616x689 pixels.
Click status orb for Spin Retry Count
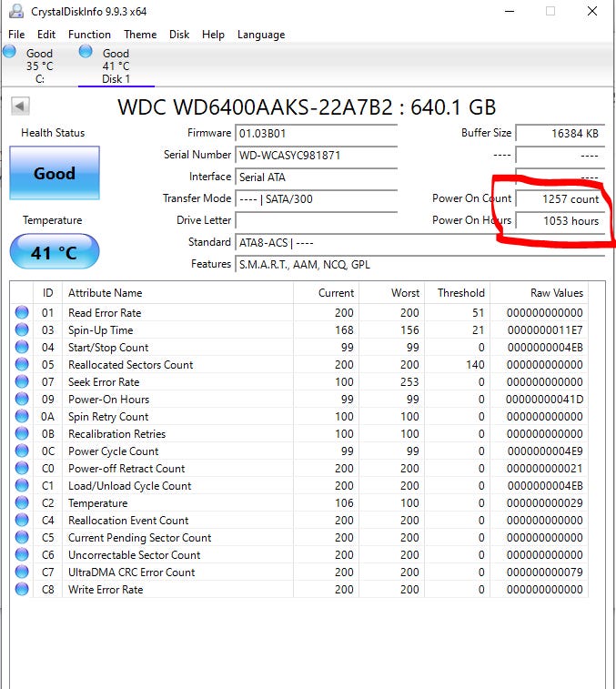point(22,416)
